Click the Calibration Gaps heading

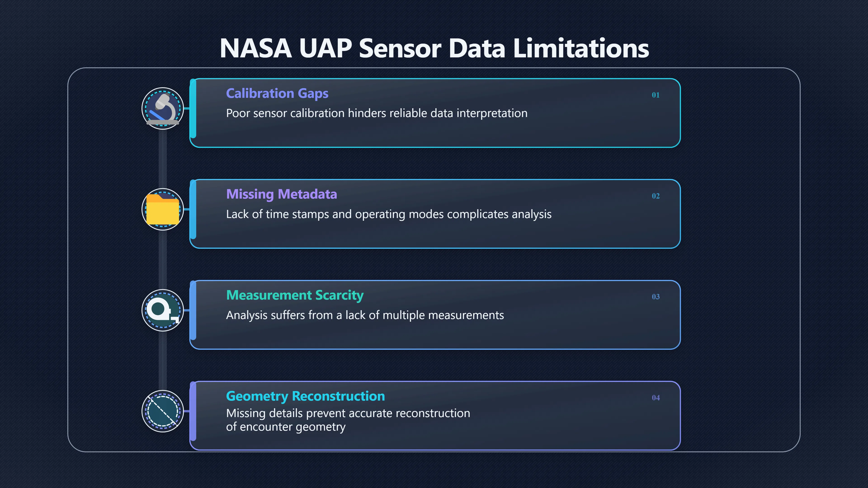[x=277, y=93]
